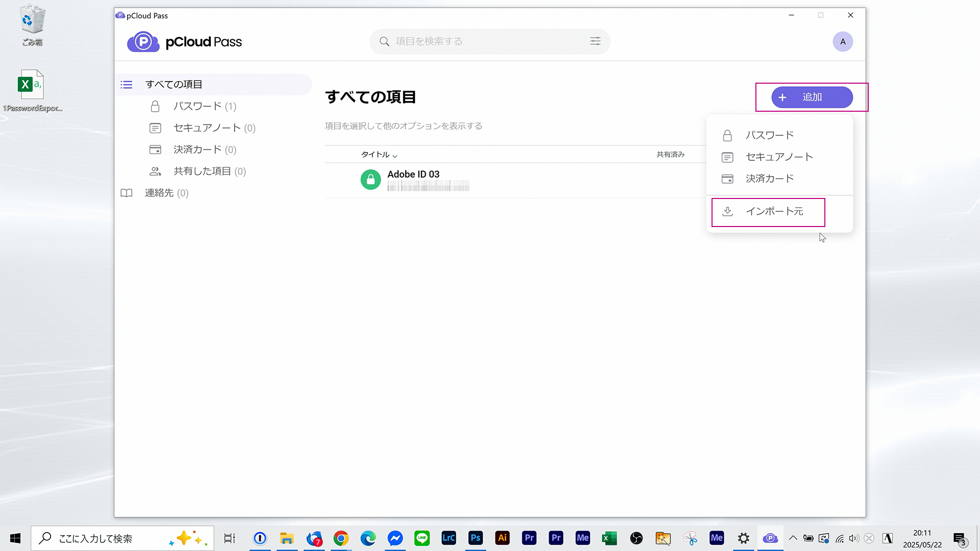980x551 pixels.
Task: Focus the 項目を検索する search field
Action: point(489,41)
